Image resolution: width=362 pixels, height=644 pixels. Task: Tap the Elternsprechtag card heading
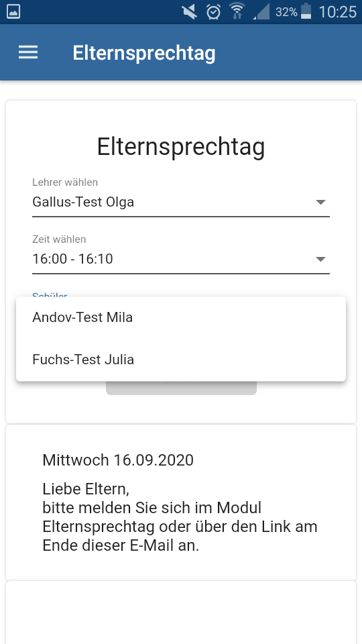point(181,148)
